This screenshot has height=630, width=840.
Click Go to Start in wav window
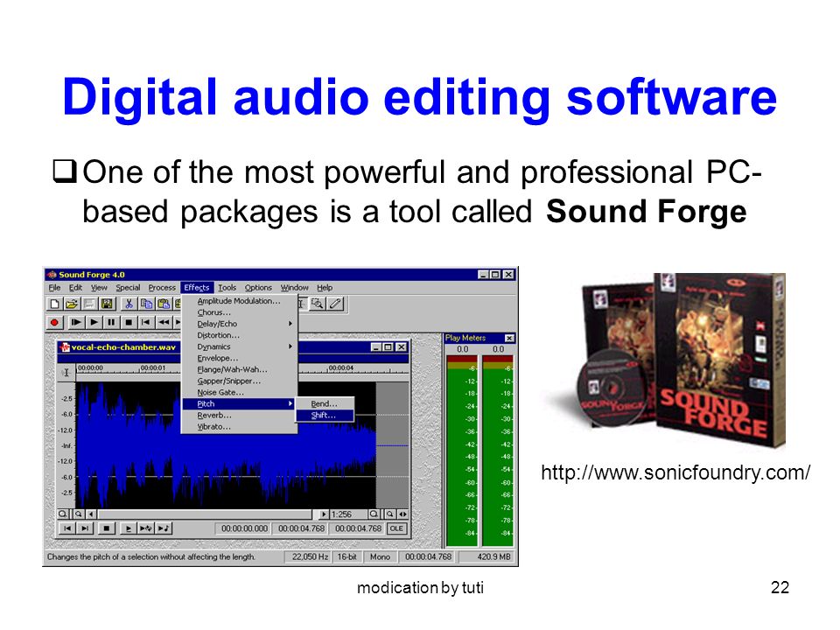coord(67,528)
